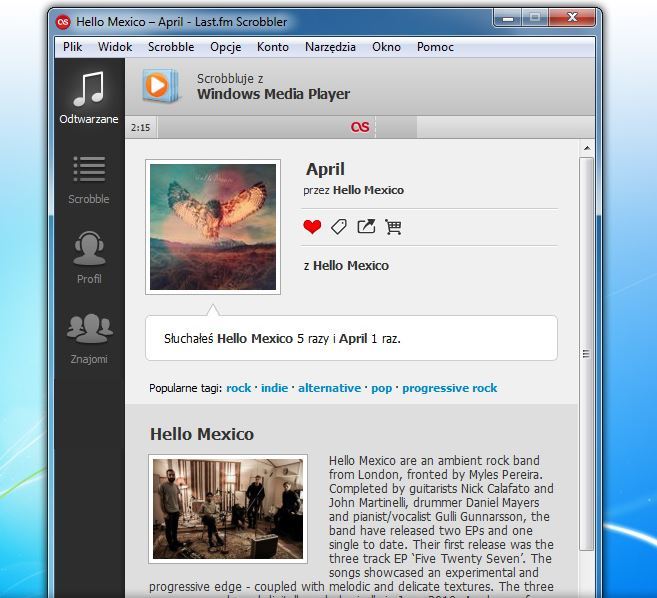657x598 pixels.
Task: Open the Znajomi friends section
Action: click(x=89, y=339)
